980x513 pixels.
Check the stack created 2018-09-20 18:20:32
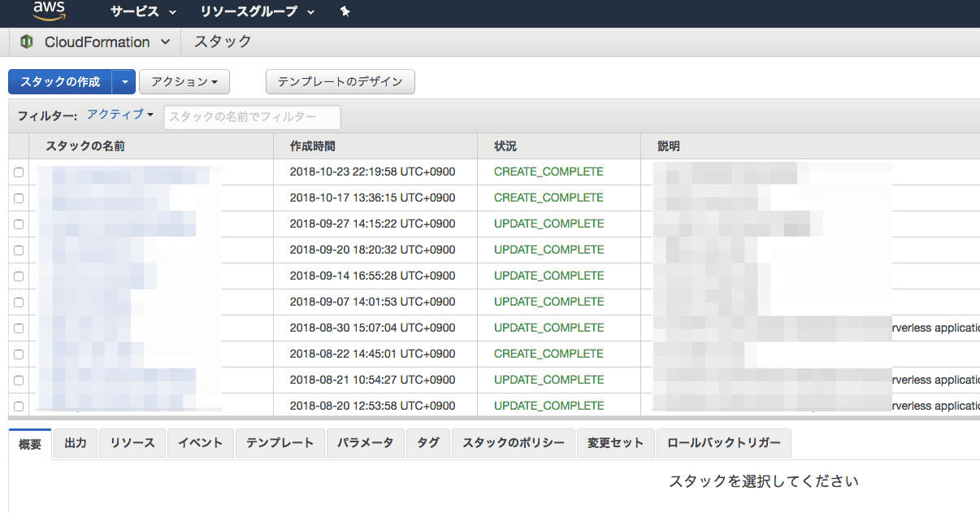[19, 250]
